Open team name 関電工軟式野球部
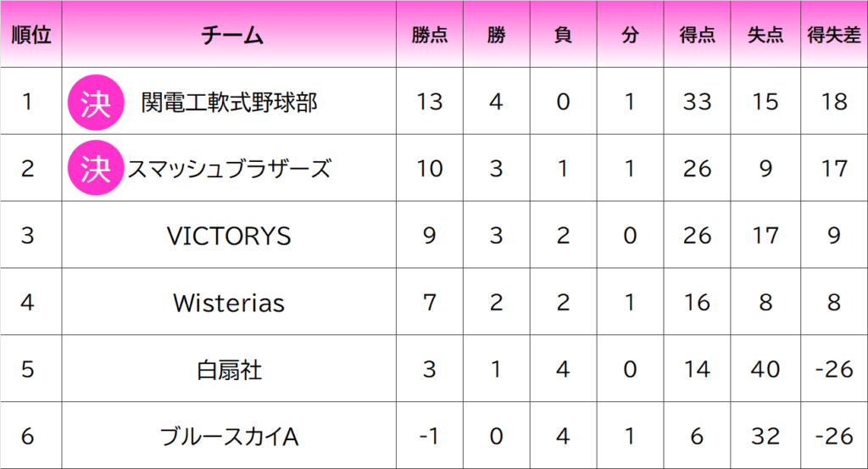Screen dimensions: 868x469 click(229, 102)
